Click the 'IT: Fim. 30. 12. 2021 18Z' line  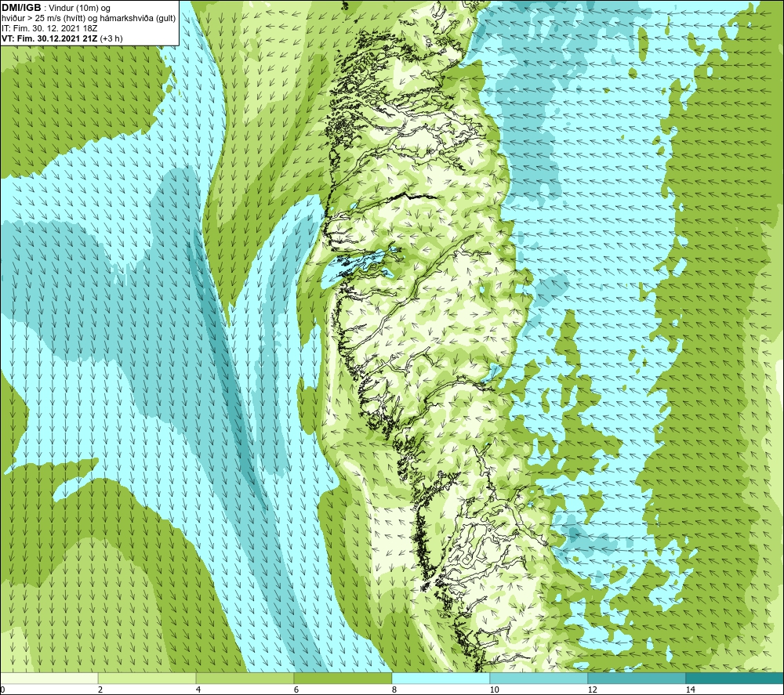[x=49, y=28]
